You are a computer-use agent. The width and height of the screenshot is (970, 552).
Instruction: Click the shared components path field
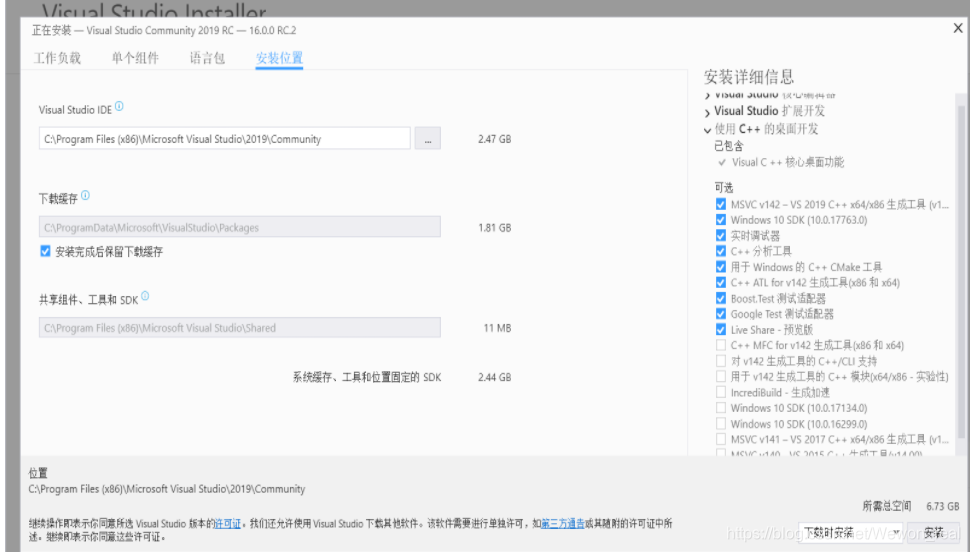[x=240, y=327]
